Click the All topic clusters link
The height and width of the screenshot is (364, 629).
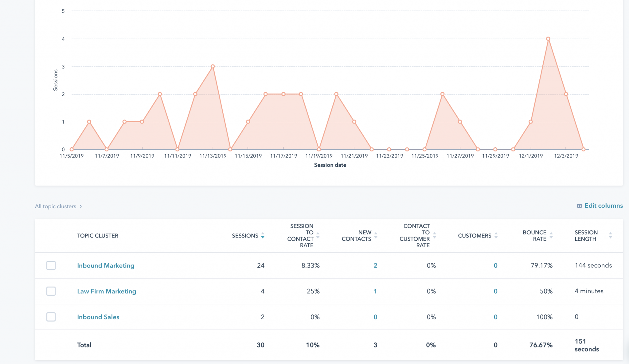56,206
